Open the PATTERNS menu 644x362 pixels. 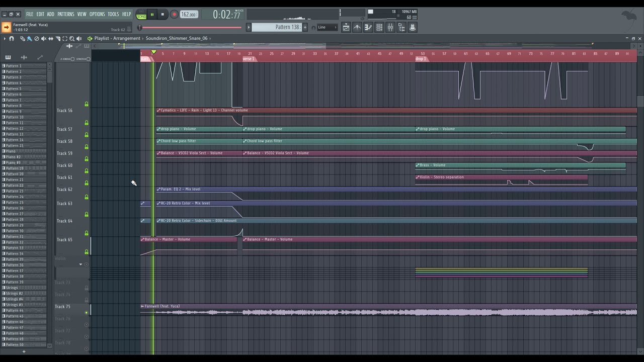tap(66, 14)
